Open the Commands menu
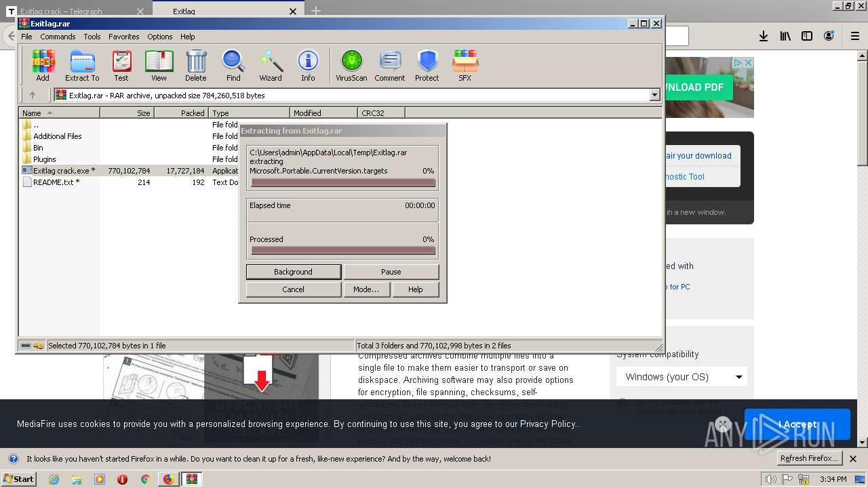868x488 pixels. coord(58,37)
